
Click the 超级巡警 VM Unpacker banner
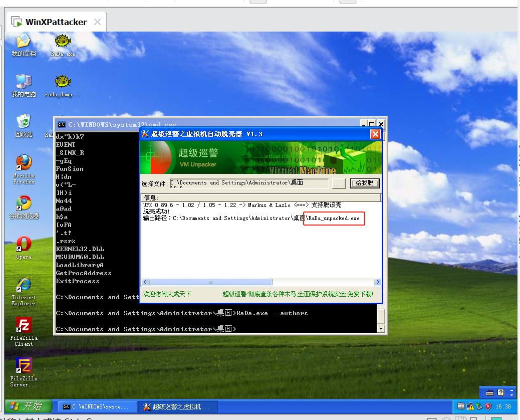(x=261, y=157)
